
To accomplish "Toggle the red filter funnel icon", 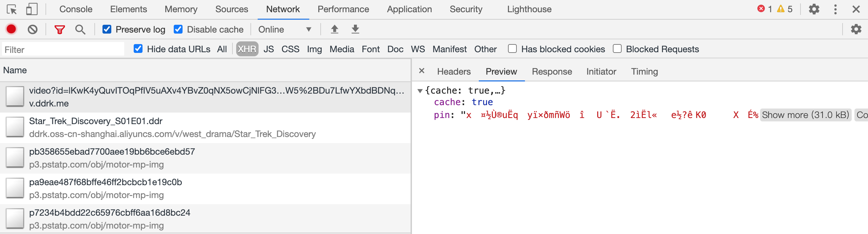I will pyautogui.click(x=60, y=30).
